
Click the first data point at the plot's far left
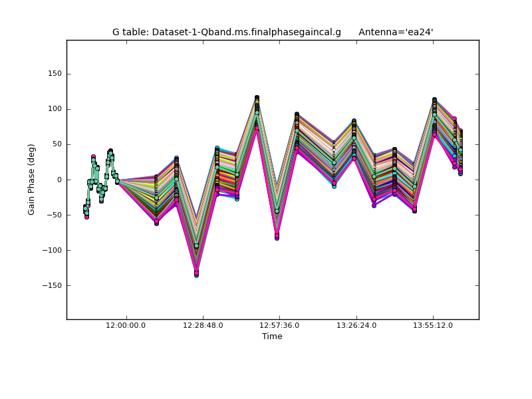85,208
